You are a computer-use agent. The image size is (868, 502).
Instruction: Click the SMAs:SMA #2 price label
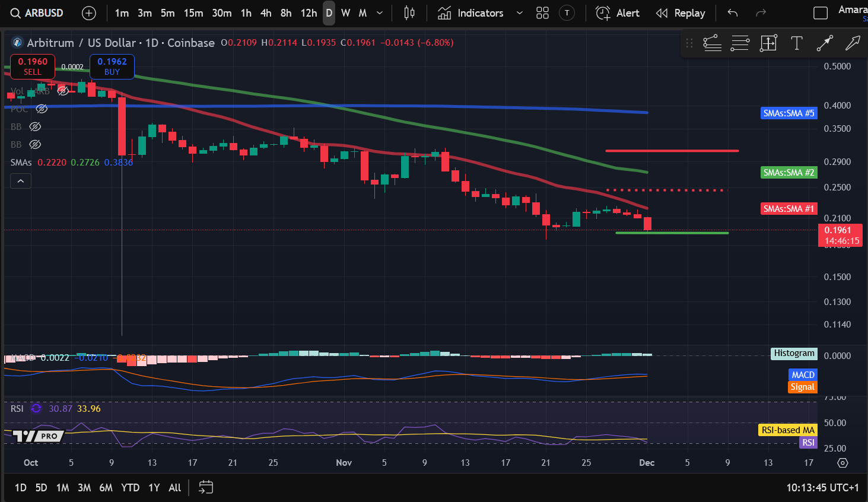[x=788, y=172]
